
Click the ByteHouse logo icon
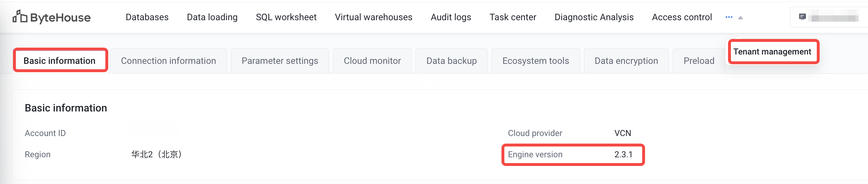pyautogui.click(x=20, y=17)
